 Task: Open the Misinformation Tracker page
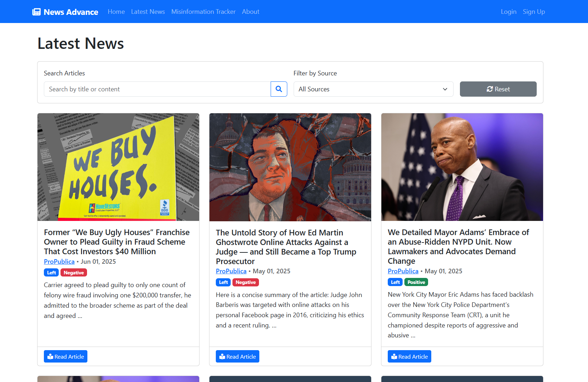click(x=203, y=12)
